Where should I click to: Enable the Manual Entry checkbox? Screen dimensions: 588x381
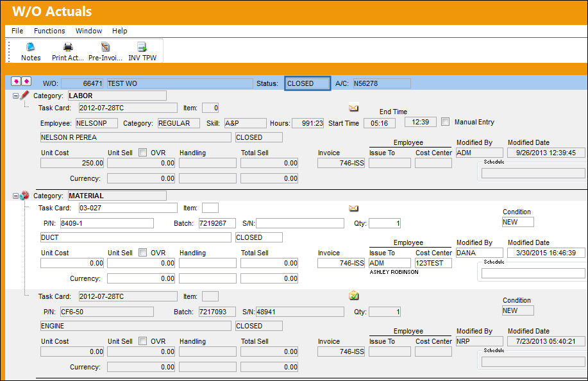click(x=445, y=122)
